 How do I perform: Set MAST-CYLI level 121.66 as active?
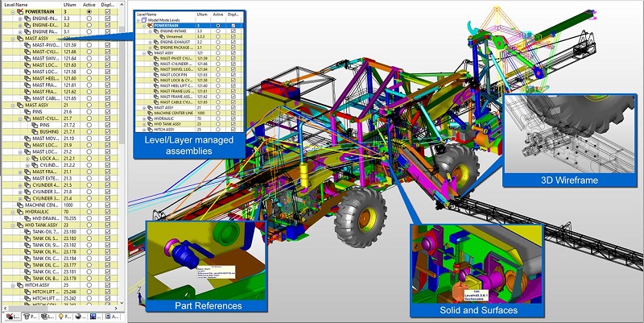point(89,52)
